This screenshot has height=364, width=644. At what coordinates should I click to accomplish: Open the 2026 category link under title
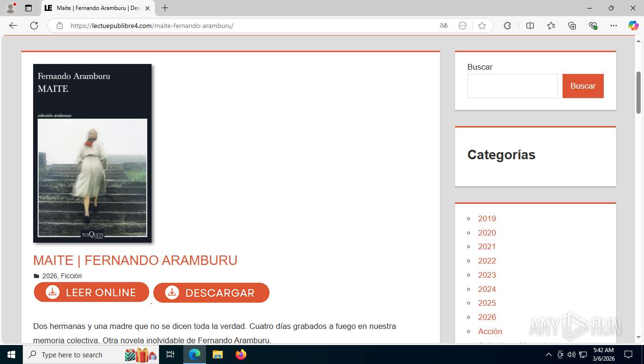[50, 276]
